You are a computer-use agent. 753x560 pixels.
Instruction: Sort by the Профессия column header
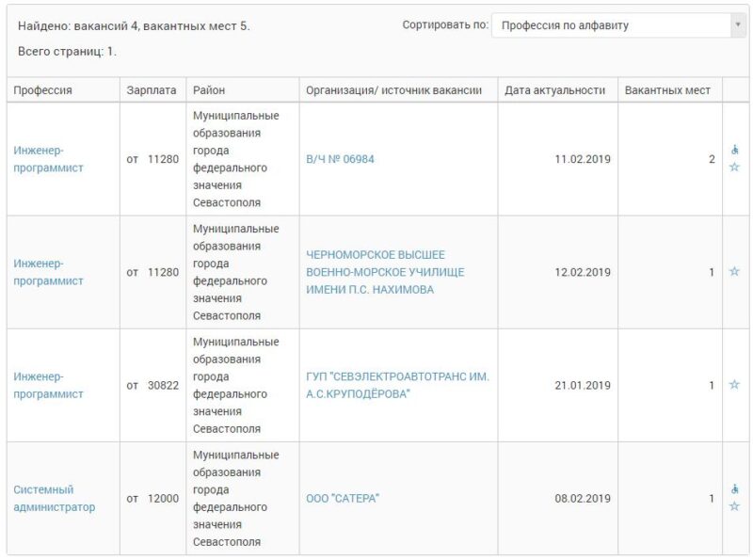coord(42,90)
